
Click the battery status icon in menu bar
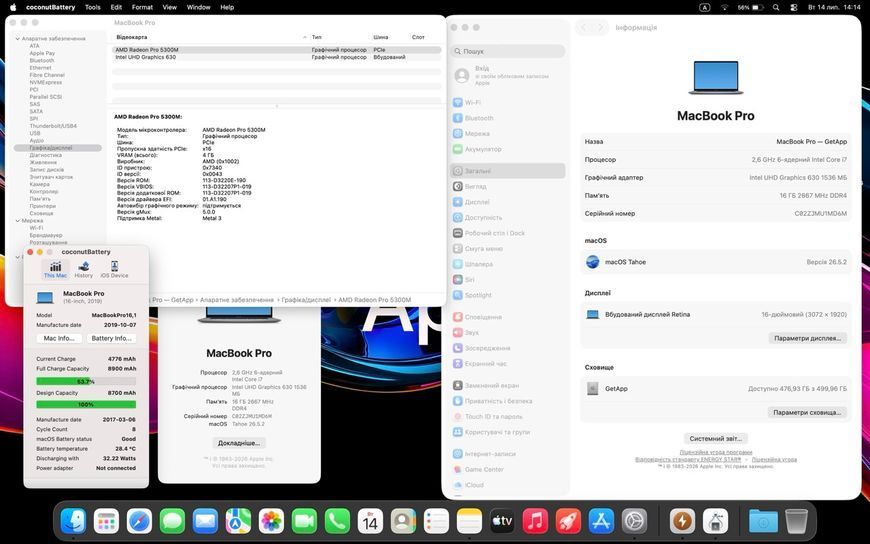point(758,7)
